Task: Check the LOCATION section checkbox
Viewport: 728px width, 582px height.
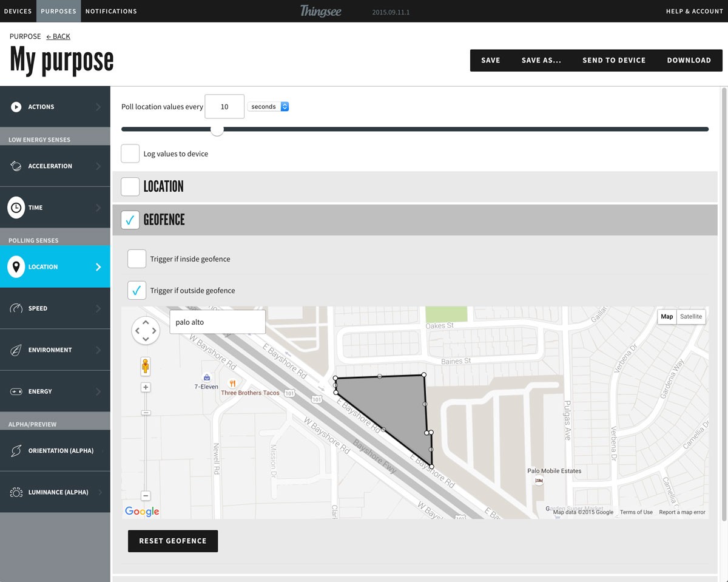Action: (130, 187)
